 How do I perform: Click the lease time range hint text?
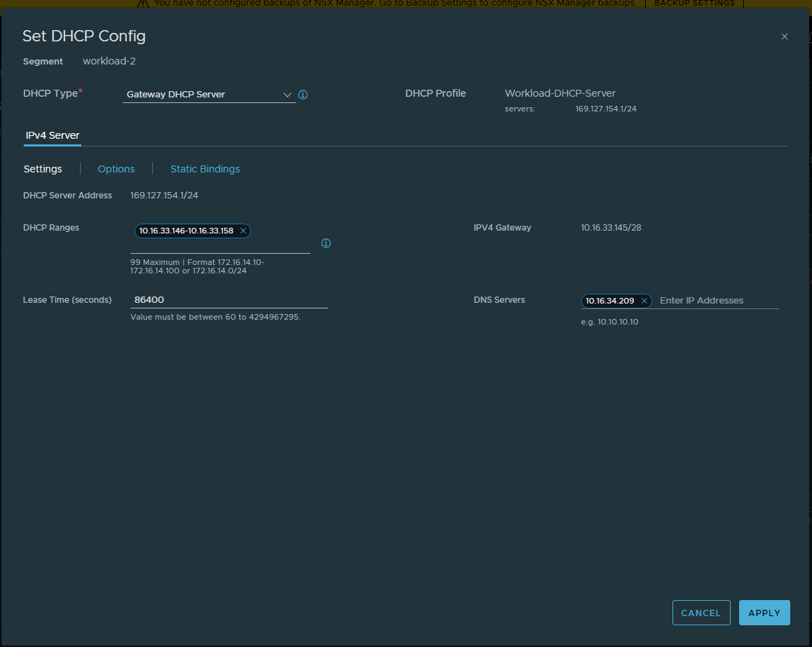(215, 317)
